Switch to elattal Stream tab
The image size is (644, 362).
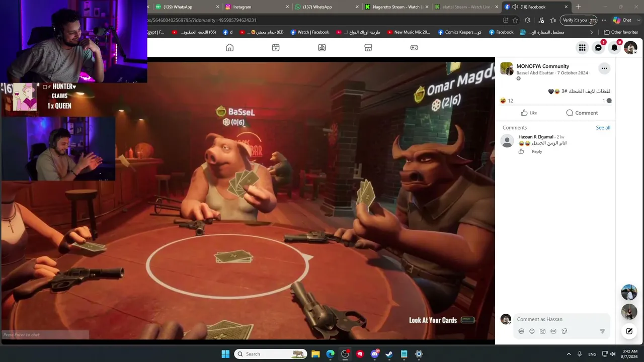pos(466,7)
